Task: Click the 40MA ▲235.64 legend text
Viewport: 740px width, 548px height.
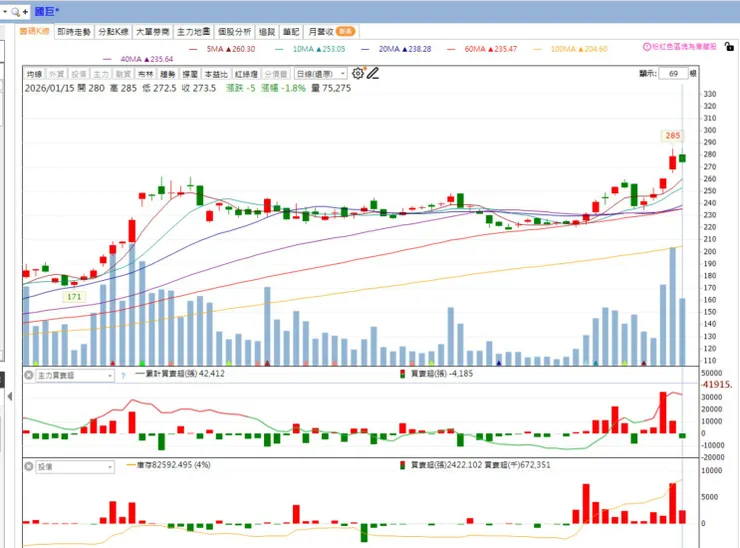Action: point(147,59)
